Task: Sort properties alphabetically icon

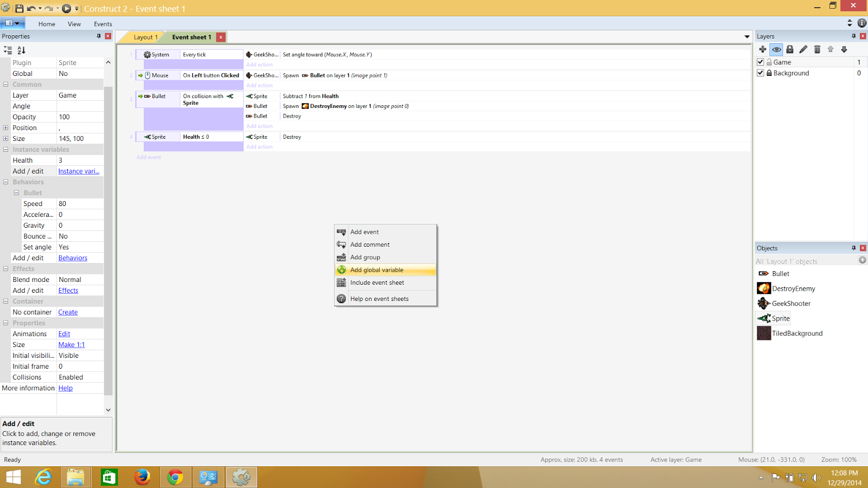Action: click(x=21, y=50)
